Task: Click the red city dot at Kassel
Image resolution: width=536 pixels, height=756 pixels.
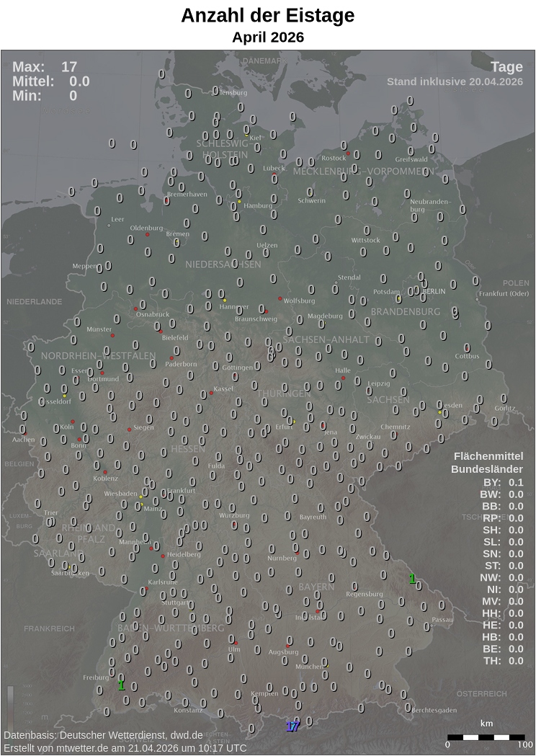Action: pos(211,393)
